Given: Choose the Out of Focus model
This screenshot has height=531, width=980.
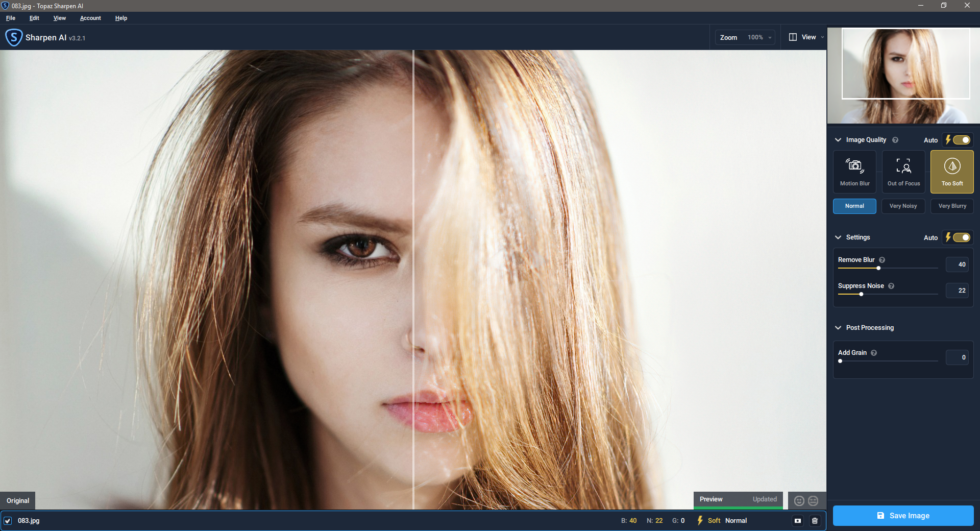Looking at the screenshot, I should pos(903,171).
